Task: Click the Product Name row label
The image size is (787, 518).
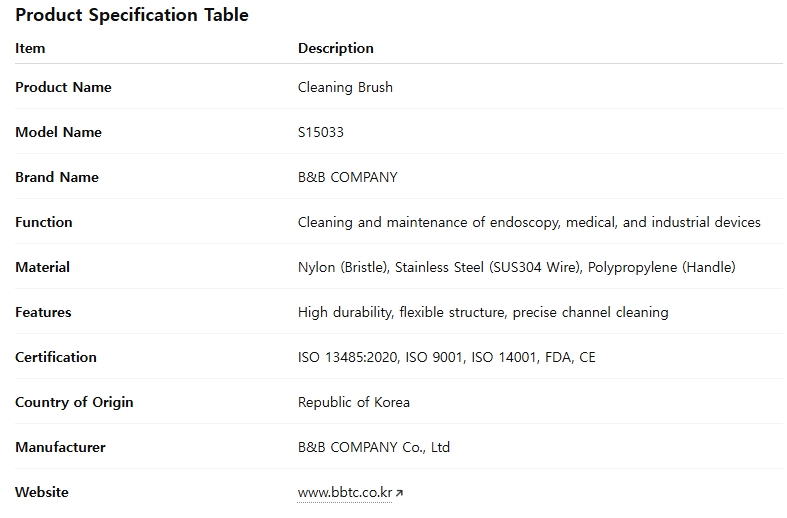Action: click(x=63, y=87)
